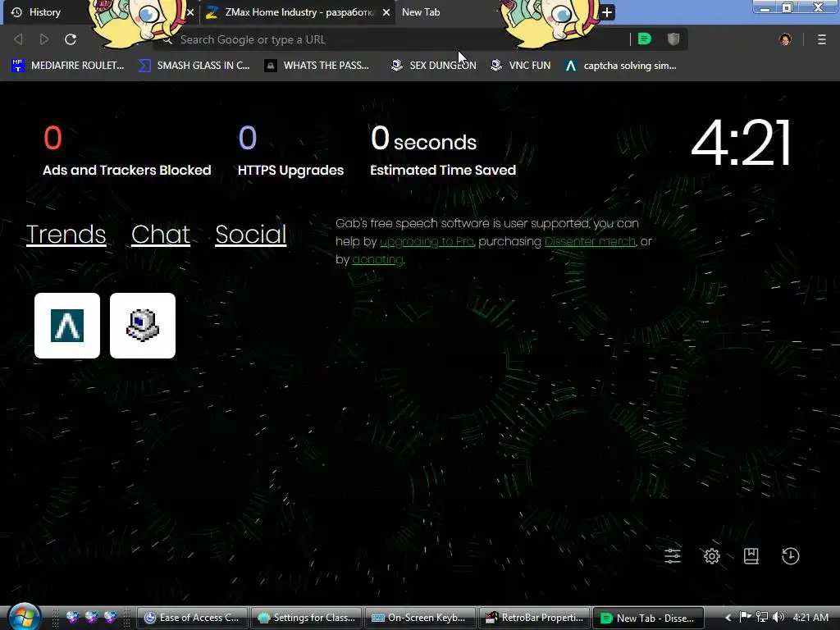Open the customize sliders icon
This screenshot has height=630, width=840.
pyautogui.click(x=673, y=556)
